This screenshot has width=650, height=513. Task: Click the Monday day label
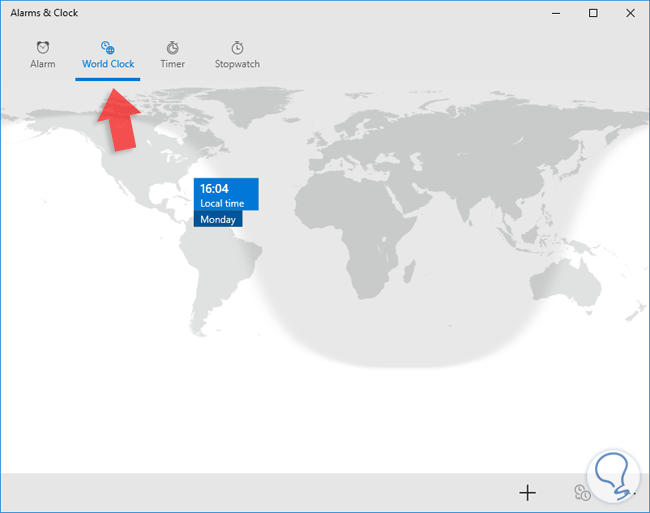click(x=218, y=219)
